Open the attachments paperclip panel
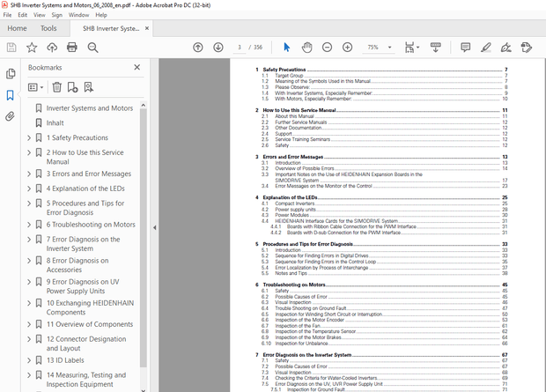The image size is (546, 392). click(10, 116)
